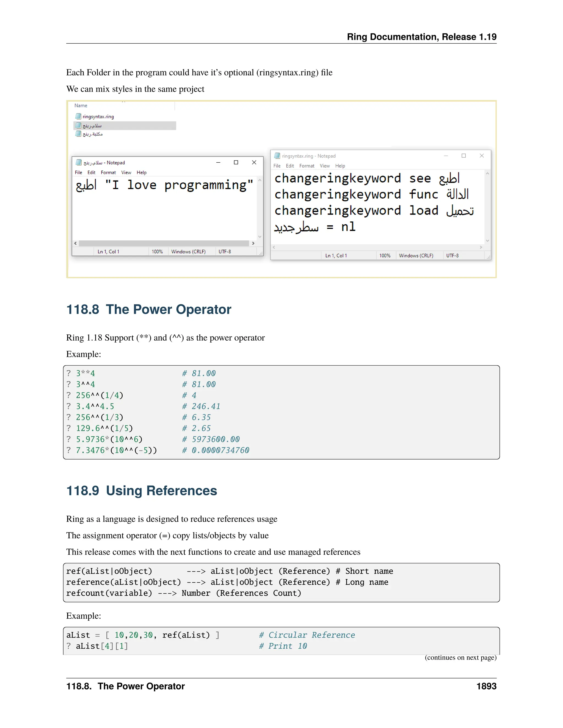Click the resize grip of سلام.رينج Notepad

coord(261,253)
